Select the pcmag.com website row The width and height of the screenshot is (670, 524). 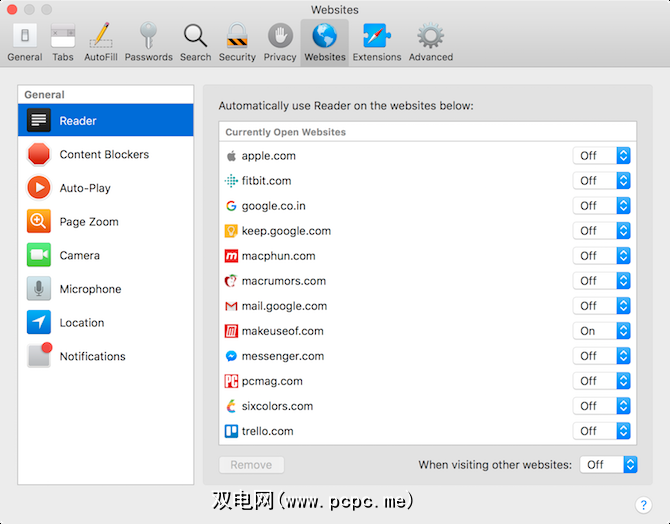click(427, 381)
